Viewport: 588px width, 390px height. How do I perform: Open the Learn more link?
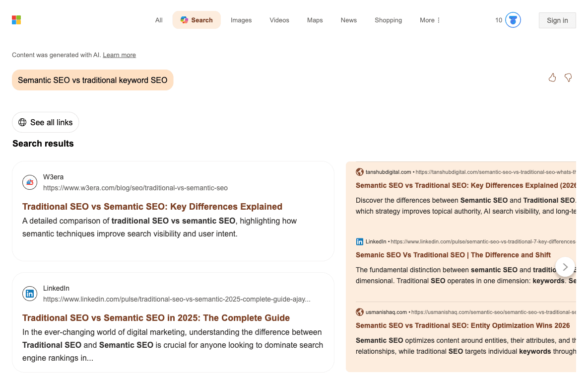[x=119, y=55]
